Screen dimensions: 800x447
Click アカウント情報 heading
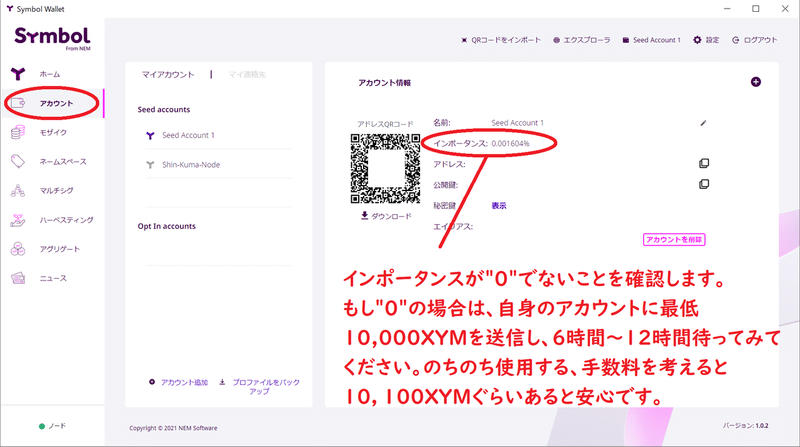[384, 83]
